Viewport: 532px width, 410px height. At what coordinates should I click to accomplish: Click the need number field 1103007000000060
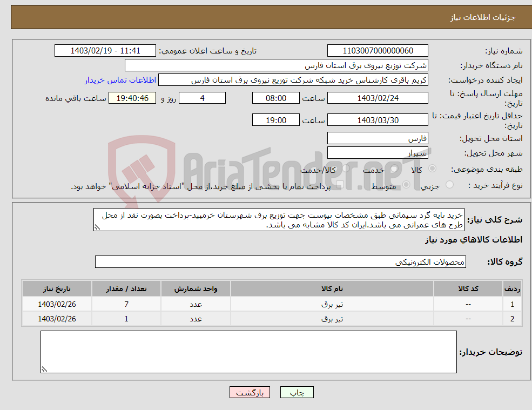tap(378, 51)
